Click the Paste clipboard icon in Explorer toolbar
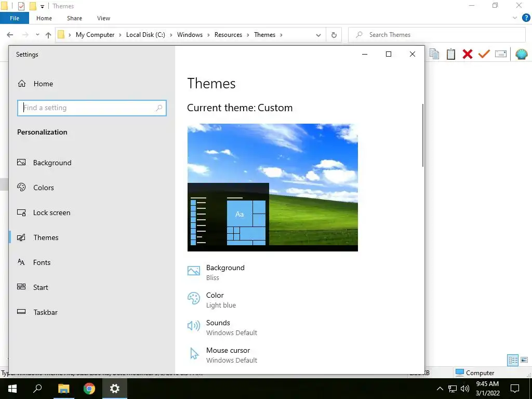The width and height of the screenshot is (532, 399). [451, 54]
